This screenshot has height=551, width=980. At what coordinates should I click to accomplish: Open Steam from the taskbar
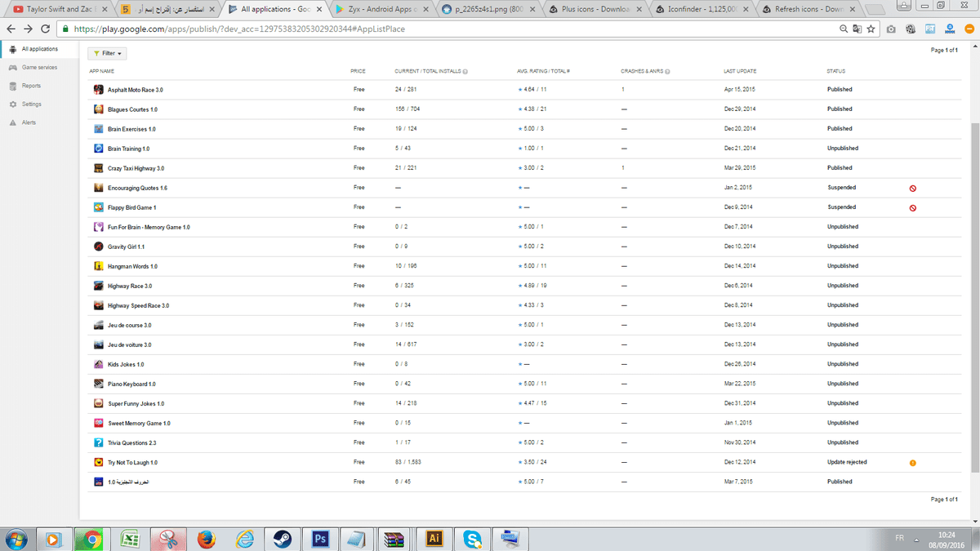pos(283,539)
